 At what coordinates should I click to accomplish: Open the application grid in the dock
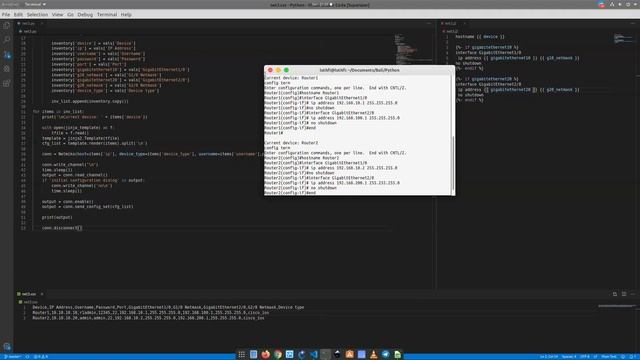242,354
